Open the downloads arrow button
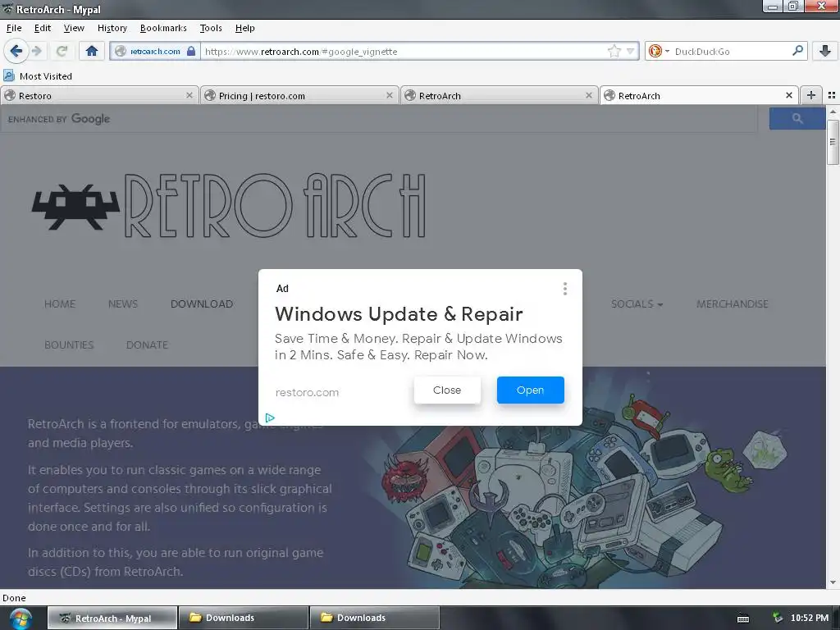840x630 pixels. tap(825, 51)
